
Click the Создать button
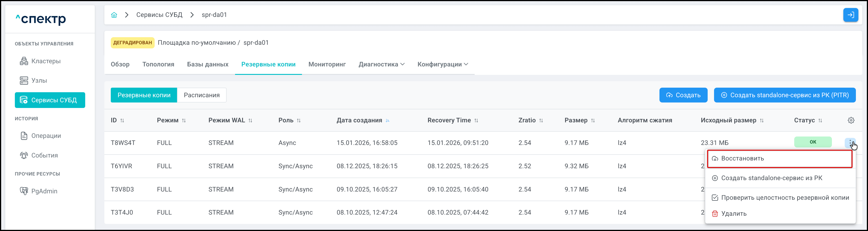coord(683,95)
